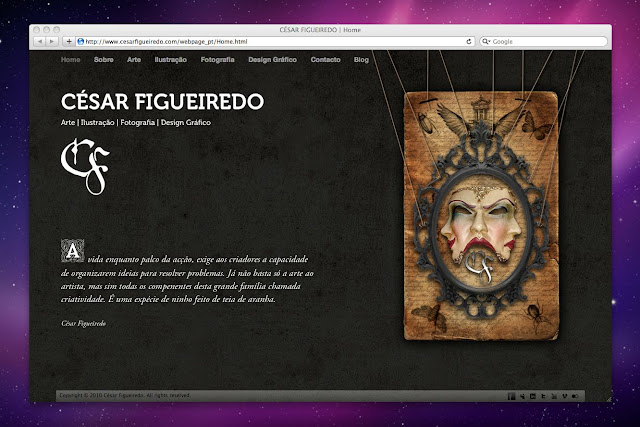
Task: Open the Fotografia section
Action: coord(218,60)
